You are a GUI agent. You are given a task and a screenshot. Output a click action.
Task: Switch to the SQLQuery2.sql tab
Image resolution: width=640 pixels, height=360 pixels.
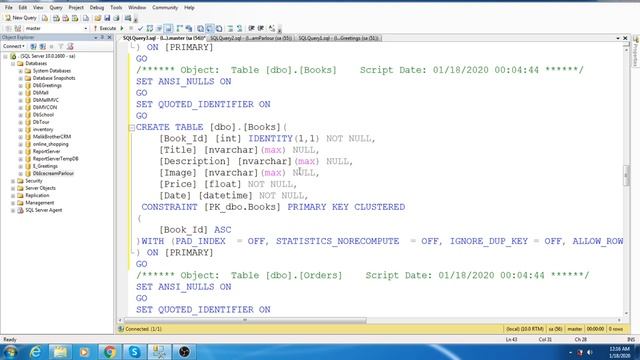click(x=251, y=38)
